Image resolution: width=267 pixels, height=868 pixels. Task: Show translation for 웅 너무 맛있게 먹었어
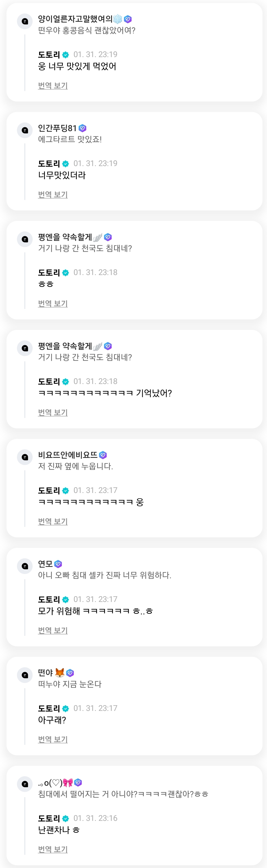[53, 86]
